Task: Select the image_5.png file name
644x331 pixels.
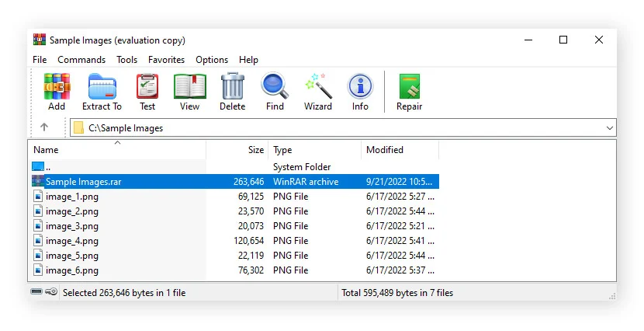Action: point(72,256)
